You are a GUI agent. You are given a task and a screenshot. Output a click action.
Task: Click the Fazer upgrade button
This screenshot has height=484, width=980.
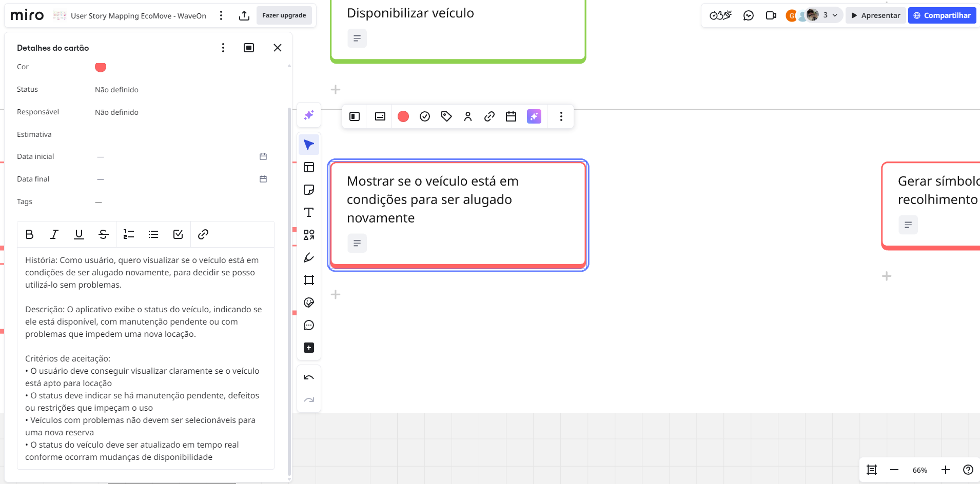[284, 15]
